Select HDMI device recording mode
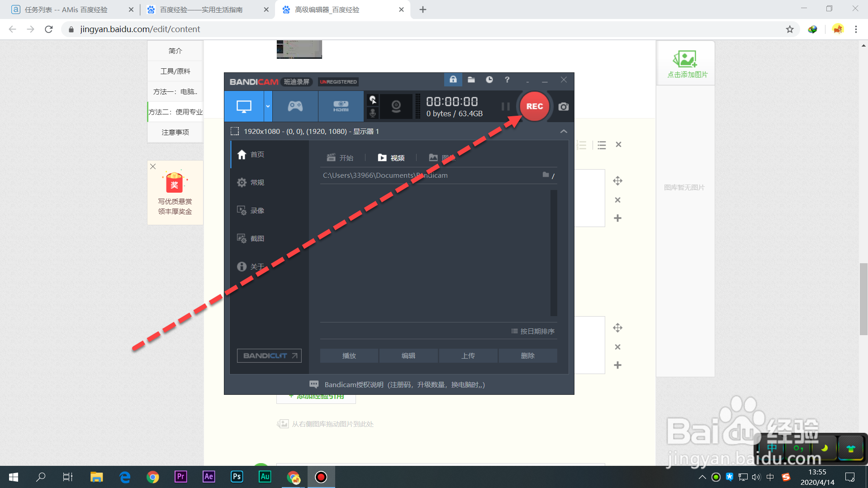Viewport: 868px width, 488px height. (x=341, y=106)
